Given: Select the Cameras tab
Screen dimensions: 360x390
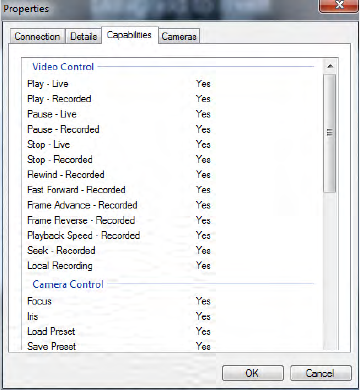Looking at the screenshot, I should tap(179, 36).
